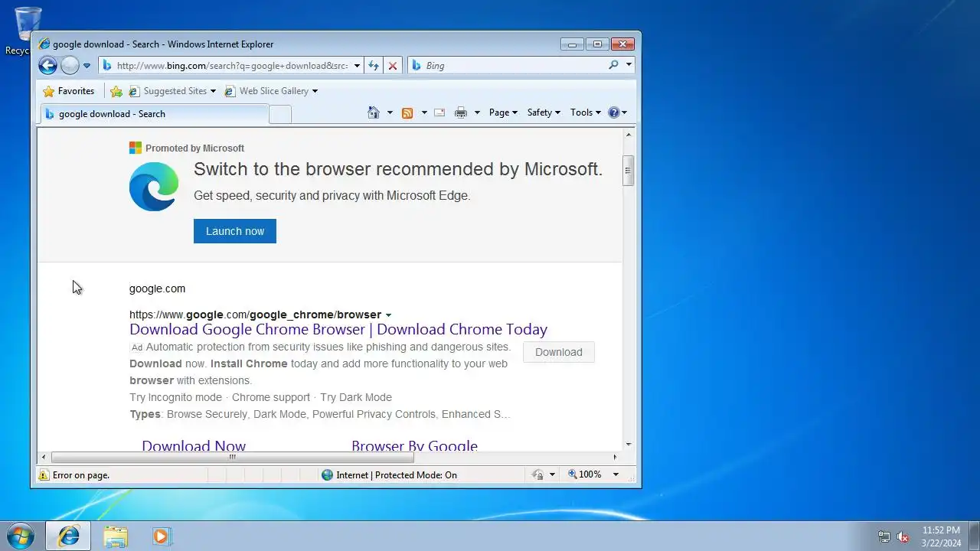Open the search provider options dropdown
This screenshot has width=980, height=551.
coord(629,66)
